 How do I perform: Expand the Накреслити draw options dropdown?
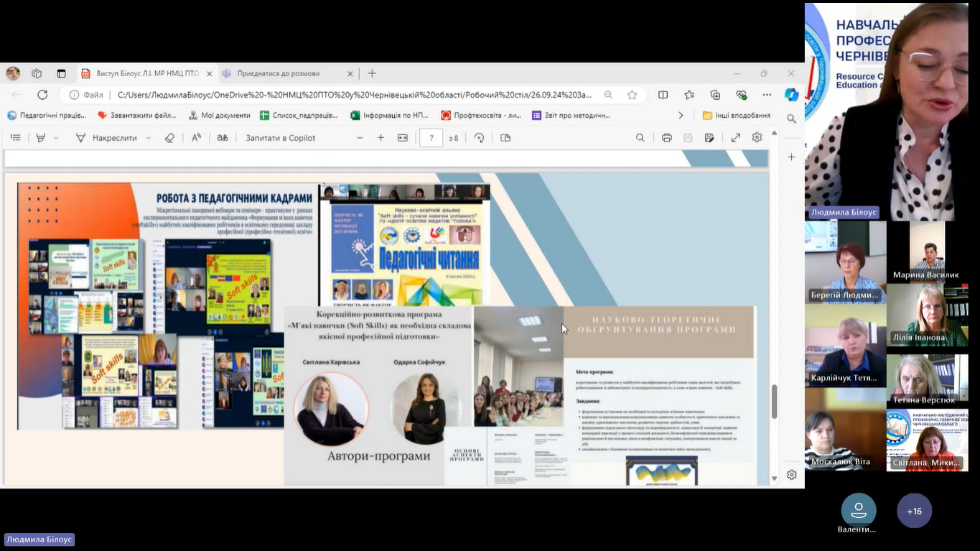(149, 138)
